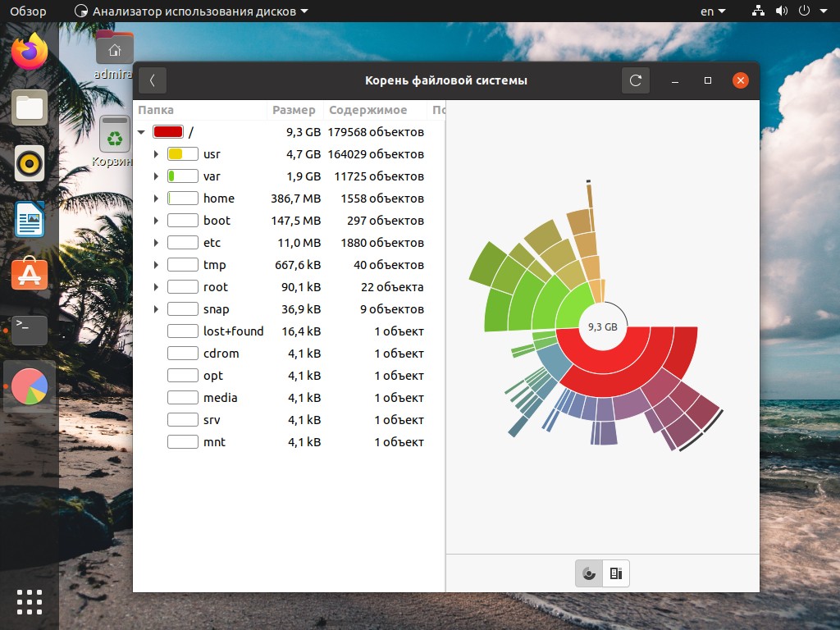Expand the boot folder
Viewport: 840px width, 630px height.
[x=156, y=221]
